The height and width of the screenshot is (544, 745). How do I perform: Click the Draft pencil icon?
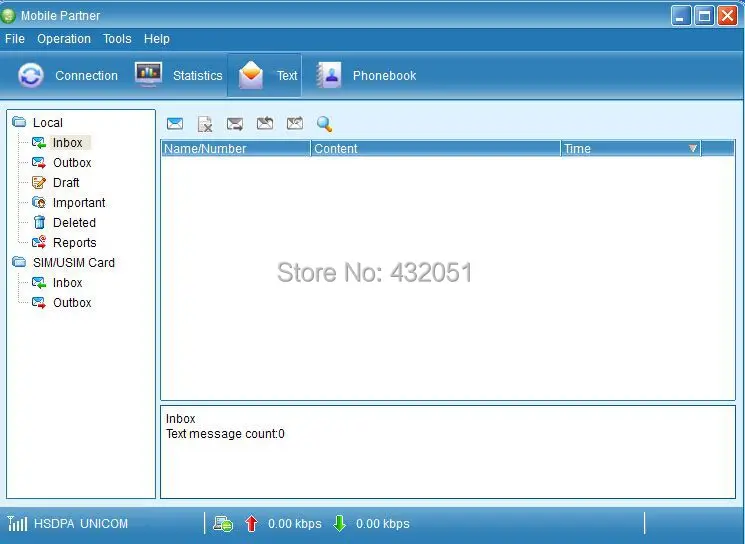click(x=39, y=182)
